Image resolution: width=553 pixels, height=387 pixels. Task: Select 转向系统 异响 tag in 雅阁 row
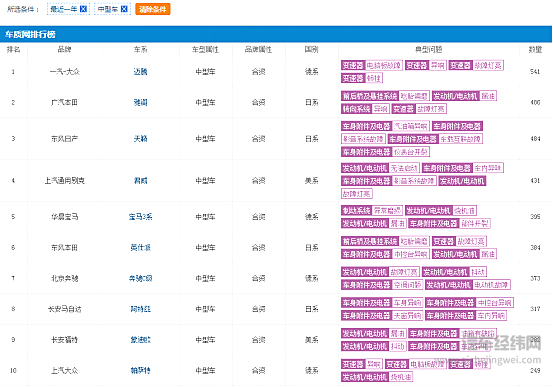click(365, 109)
